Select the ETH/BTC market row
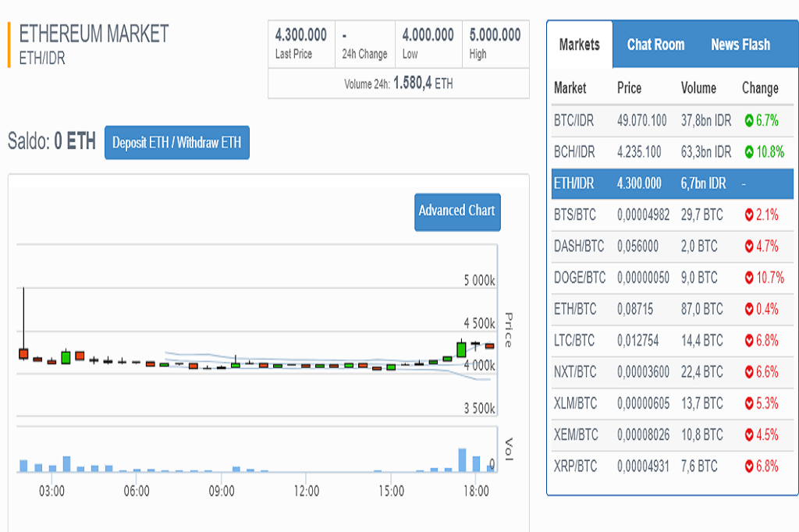799x532 pixels. click(x=672, y=310)
